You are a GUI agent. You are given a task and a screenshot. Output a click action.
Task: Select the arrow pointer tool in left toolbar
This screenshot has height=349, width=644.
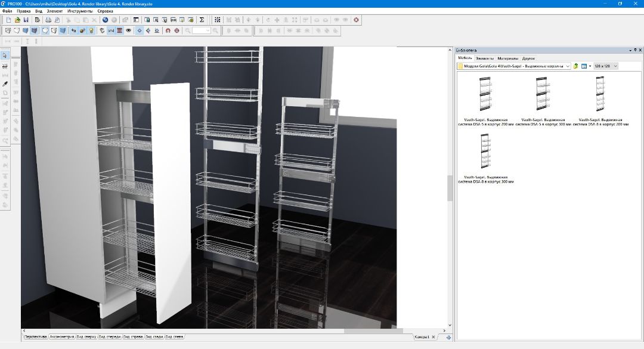coord(5,55)
